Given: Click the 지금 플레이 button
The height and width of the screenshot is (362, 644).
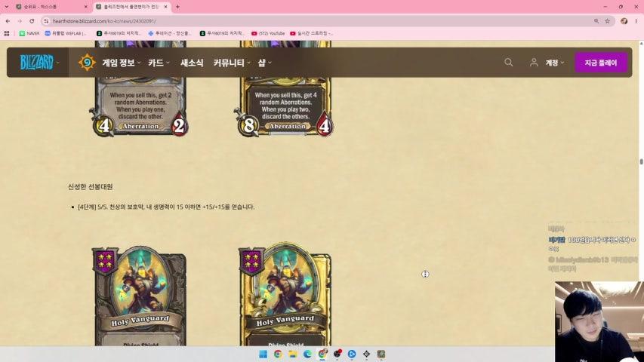Looking at the screenshot, I should click(601, 63).
